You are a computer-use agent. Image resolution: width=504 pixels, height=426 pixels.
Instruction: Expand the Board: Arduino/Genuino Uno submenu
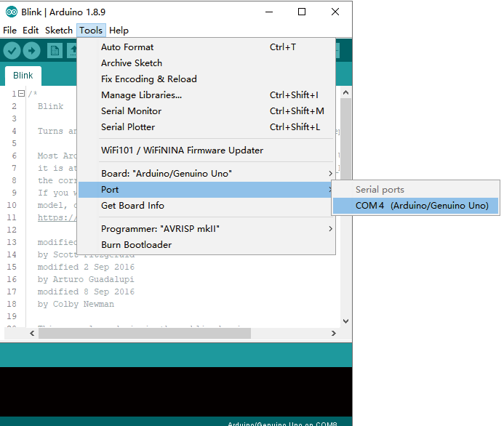coord(207,174)
